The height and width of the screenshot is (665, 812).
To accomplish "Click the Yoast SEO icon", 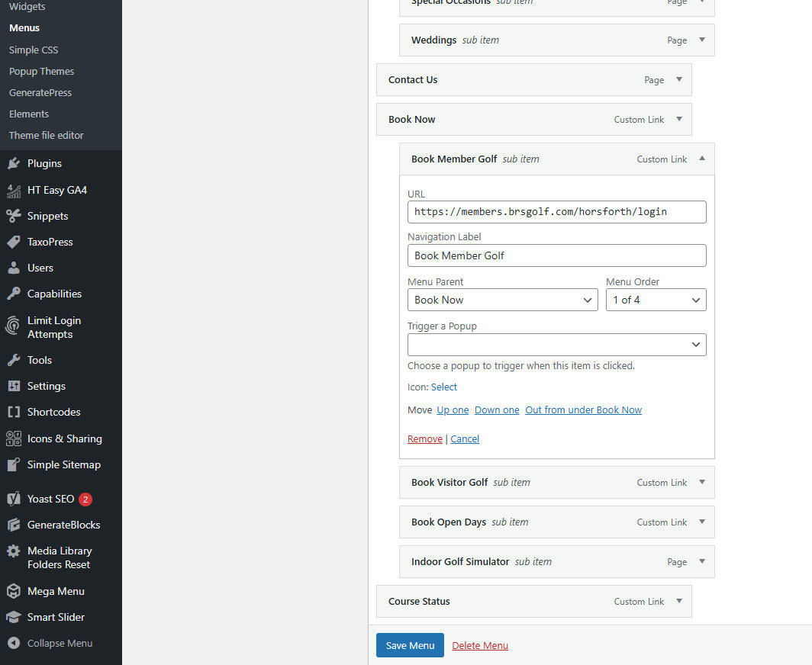I will click(x=14, y=500).
